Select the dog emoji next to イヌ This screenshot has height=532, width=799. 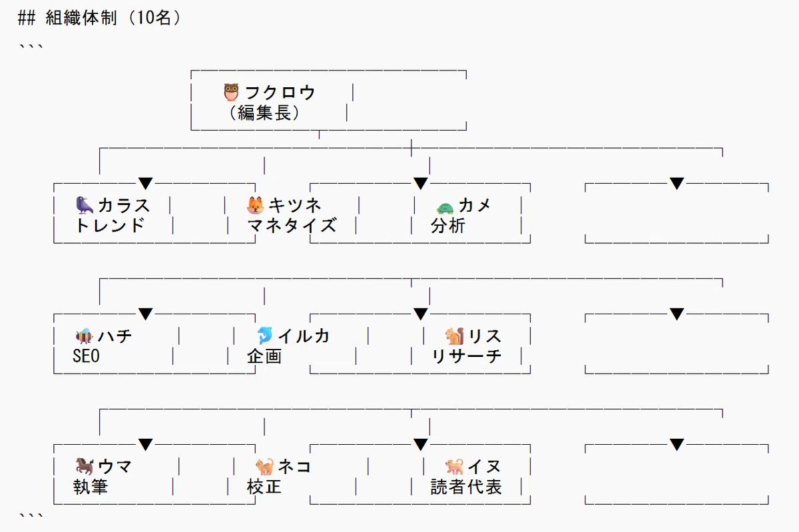click(x=455, y=466)
